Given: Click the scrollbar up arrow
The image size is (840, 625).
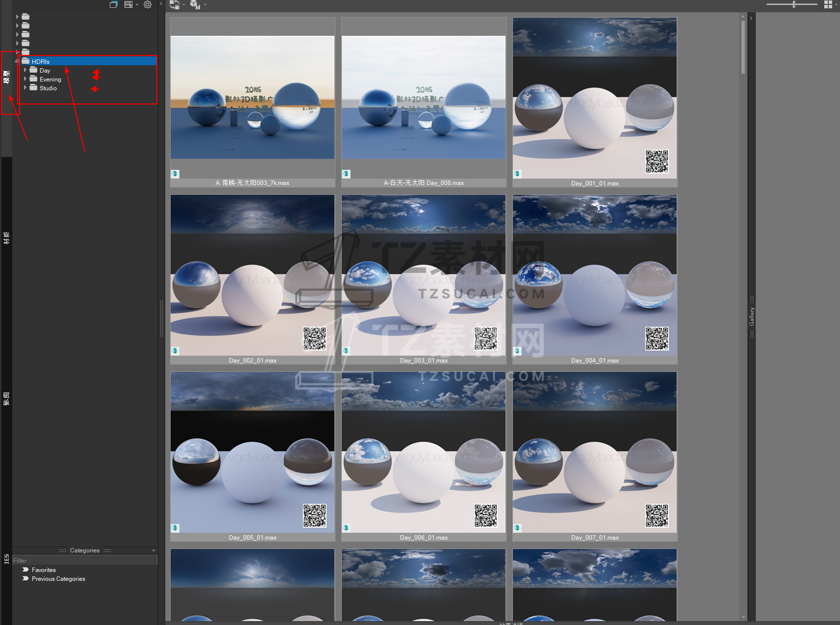Looking at the screenshot, I should 743,16.
